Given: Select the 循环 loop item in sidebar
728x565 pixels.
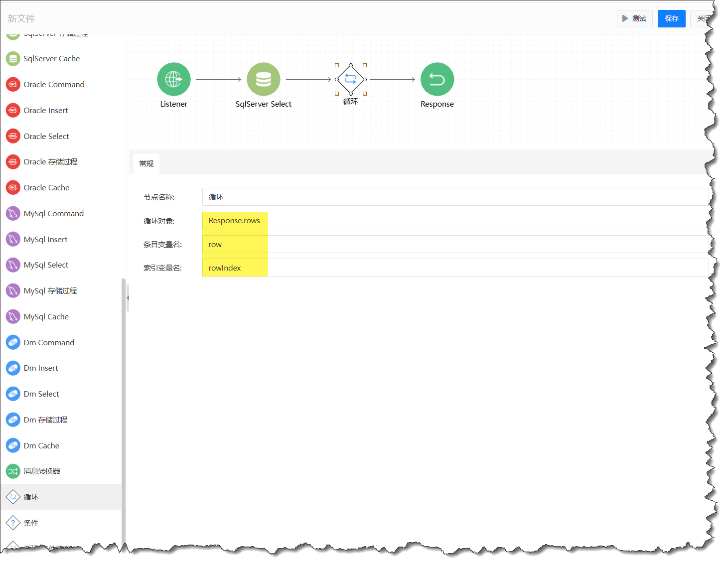Looking at the screenshot, I should coord(31,497).
